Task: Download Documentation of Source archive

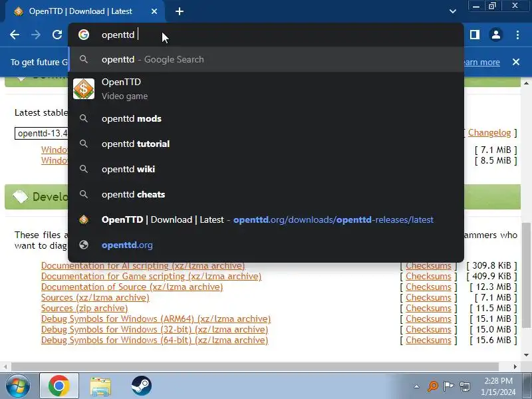Action: 132,287
